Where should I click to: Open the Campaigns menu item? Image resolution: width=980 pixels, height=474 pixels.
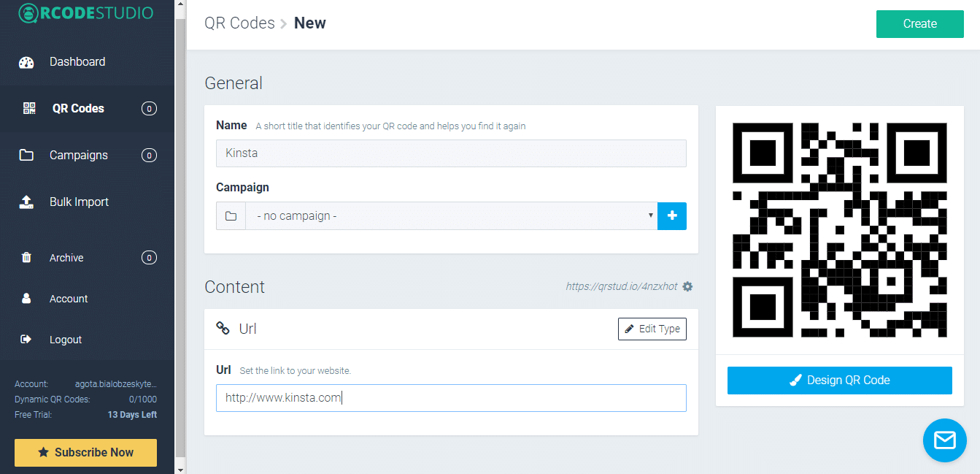coord(79,155)
